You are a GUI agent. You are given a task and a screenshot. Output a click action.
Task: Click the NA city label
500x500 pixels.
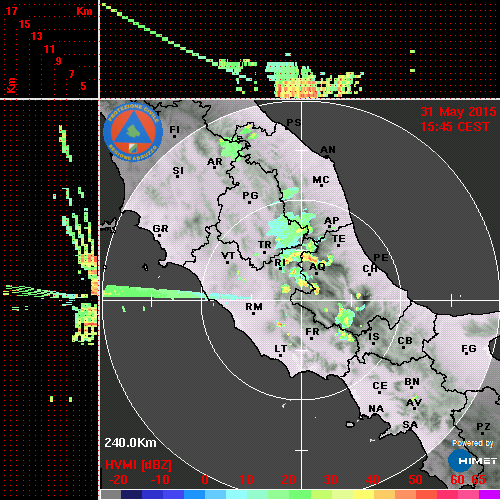tap(376, 409)
